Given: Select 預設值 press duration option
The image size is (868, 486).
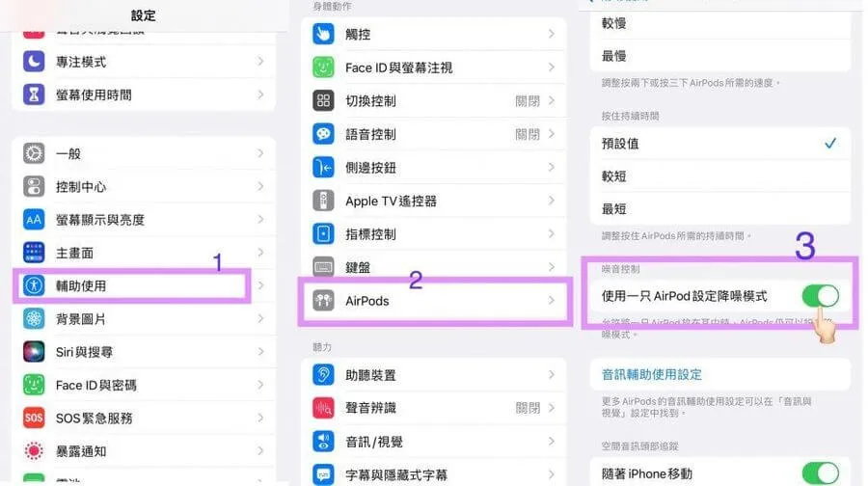Looking at the screenshot, I should pyautogui.click(x=720, y=144).
